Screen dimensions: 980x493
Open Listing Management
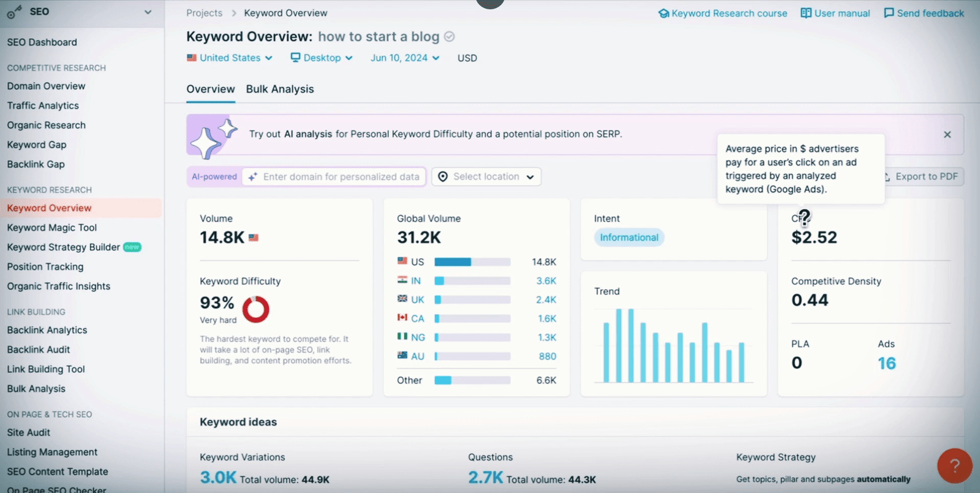[52, 452]
